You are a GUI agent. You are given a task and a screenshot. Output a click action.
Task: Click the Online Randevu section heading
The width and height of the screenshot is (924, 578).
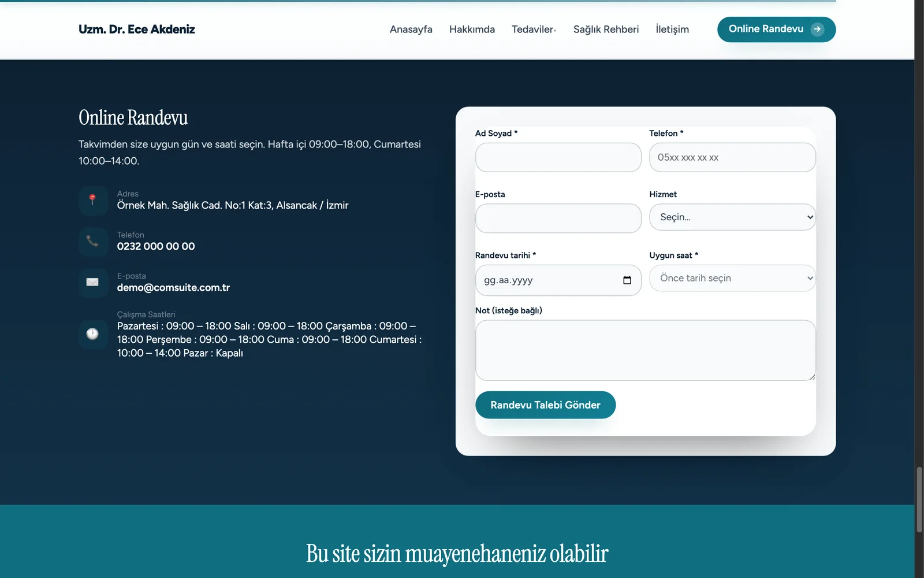pyautogui.click(x=133, y=117)
